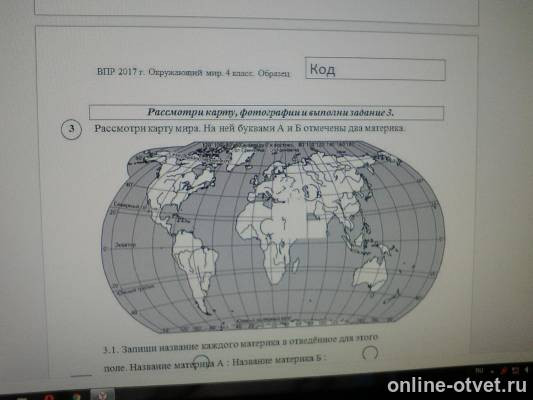
Task: Click the world map image
Action: point(273,237)
